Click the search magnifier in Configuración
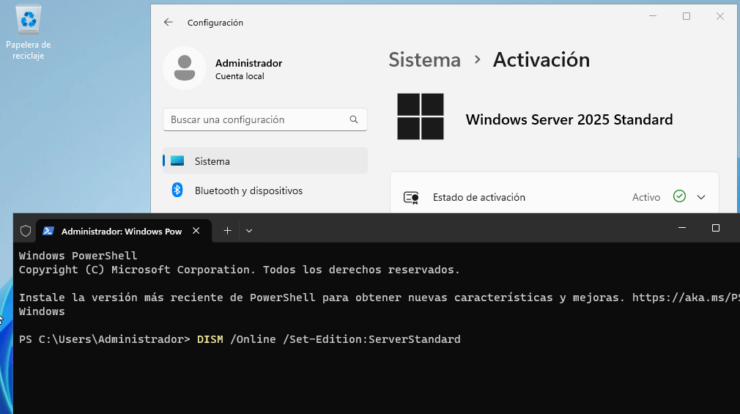This screenshot has width=740, height=414. [353, 119]
